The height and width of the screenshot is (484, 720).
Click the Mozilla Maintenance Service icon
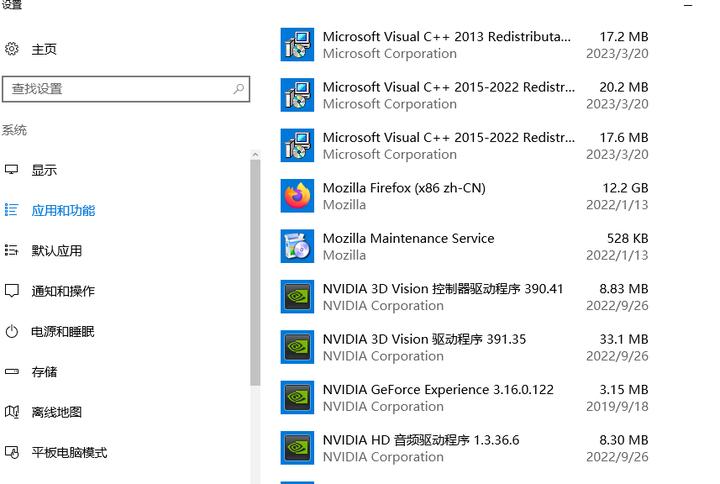[x=297, y=246]
